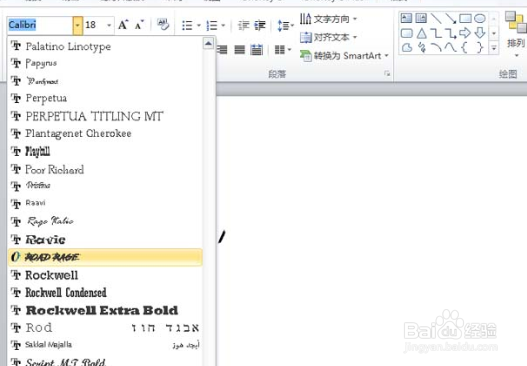Pick the Rod font entry
The width and height of the screenshot is (527, 366).
point(105,328)
